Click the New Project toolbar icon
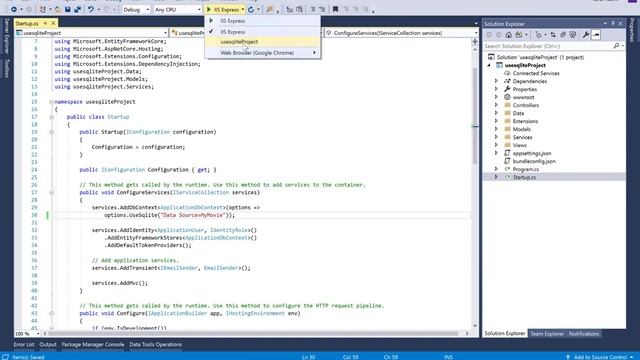The height and width of the screenshot is (360, 640). click(43, 9)
